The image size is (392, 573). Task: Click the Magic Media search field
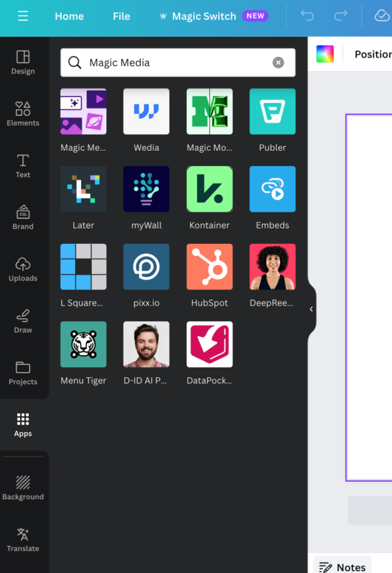pyautogui.click(x=178, y=62)
